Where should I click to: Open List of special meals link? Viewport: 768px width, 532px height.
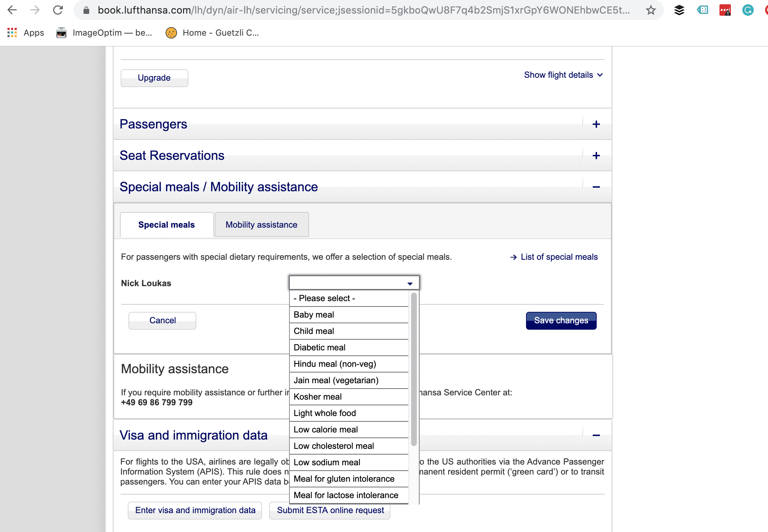(554, 257)
